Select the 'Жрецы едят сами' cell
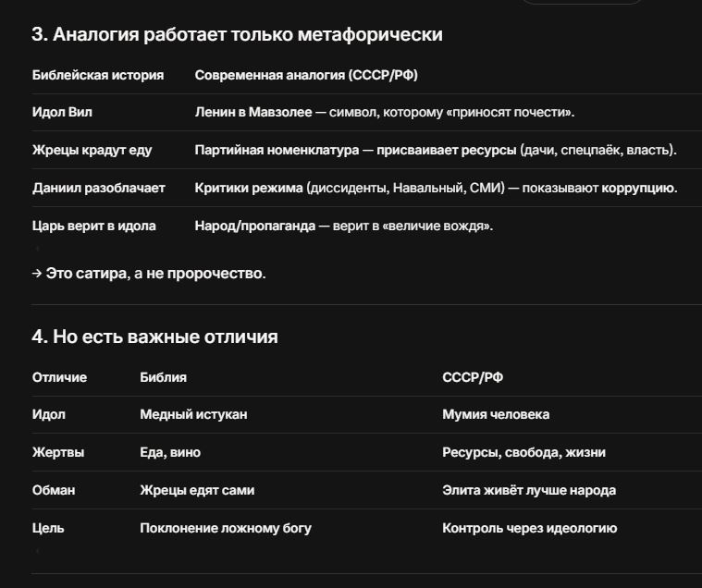702x588 pixels. coord(197,490)
